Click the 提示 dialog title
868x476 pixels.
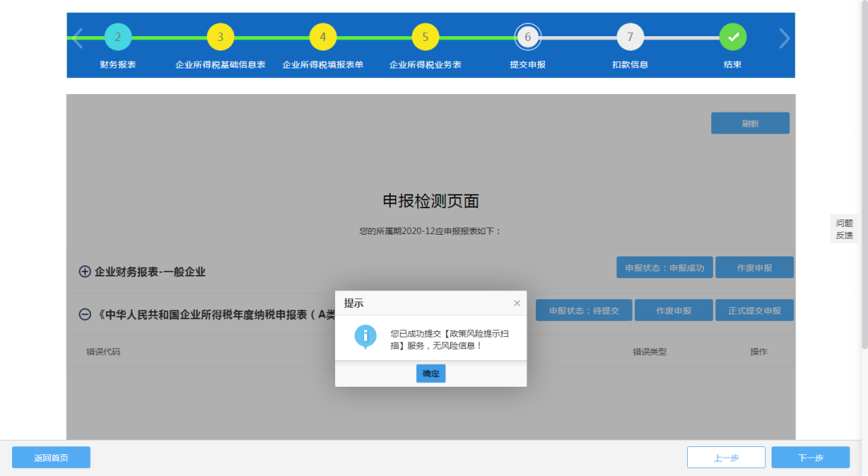pyautogui.click(x=354, y=303)
